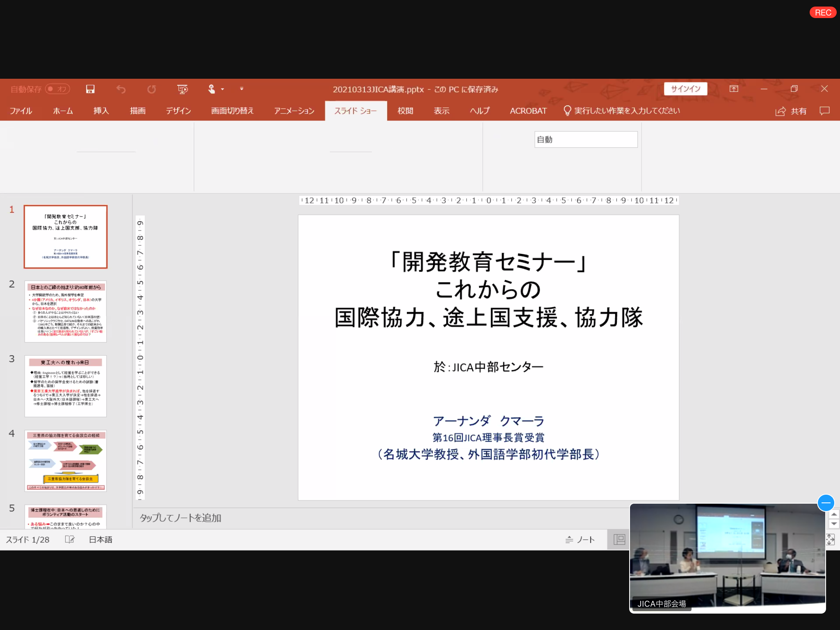840x630 pixels.
Task: Click the ribbon display options icon
Action: point(734,89)
